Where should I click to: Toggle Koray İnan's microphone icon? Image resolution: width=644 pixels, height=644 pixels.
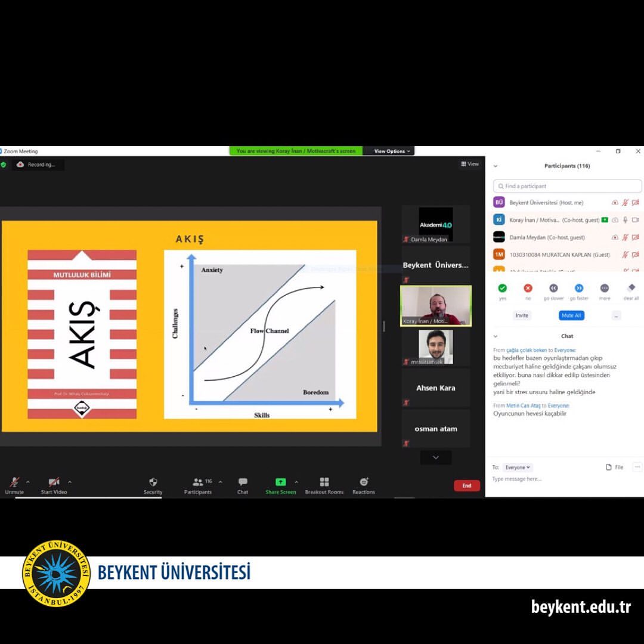coord(625,219)
